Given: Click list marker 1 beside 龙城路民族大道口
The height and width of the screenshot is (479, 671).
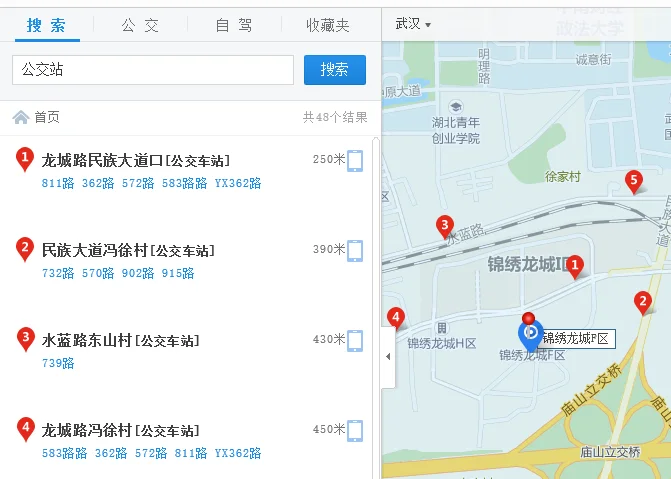Looking at the screenshot, I should click(x=25, y=159).
